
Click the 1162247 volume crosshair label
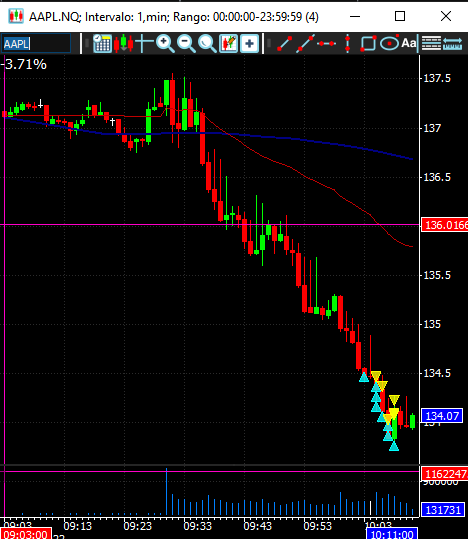click(444, 474)
